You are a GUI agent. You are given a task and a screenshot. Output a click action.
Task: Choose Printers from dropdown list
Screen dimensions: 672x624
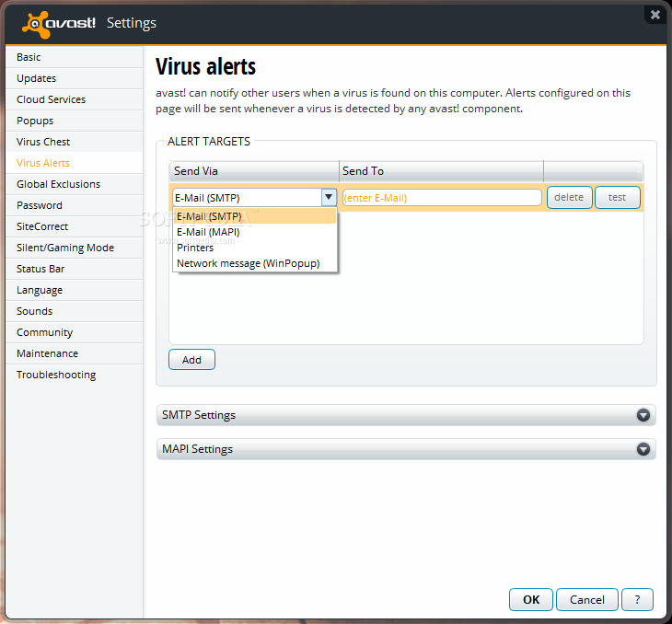[255, 248]
